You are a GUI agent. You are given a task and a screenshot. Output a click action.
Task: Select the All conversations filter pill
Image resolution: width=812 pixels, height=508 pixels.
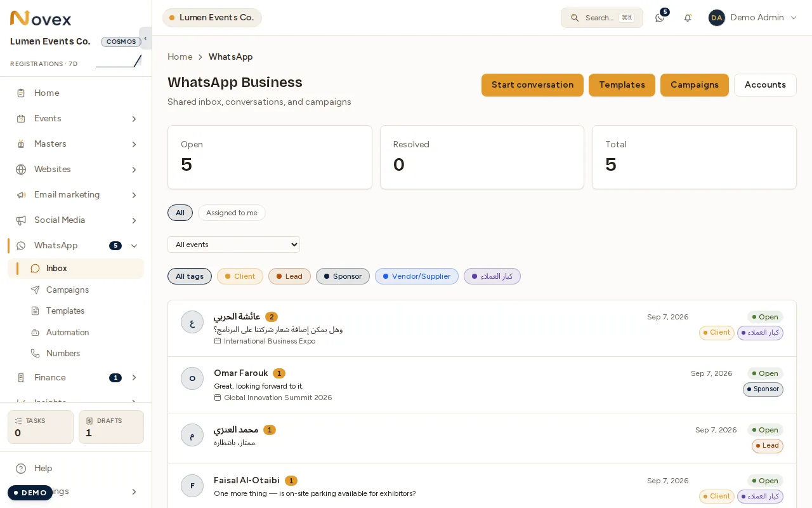[180, 213]
